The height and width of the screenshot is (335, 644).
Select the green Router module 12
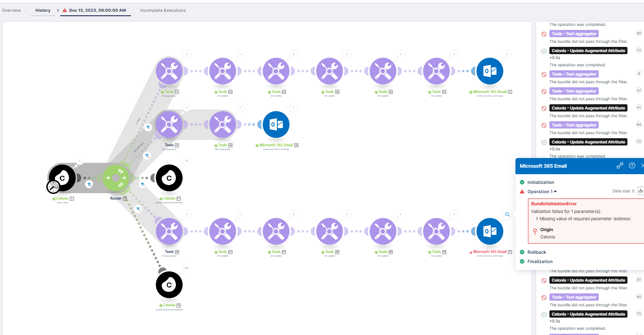pyautogui.click(x=116, y=178)
